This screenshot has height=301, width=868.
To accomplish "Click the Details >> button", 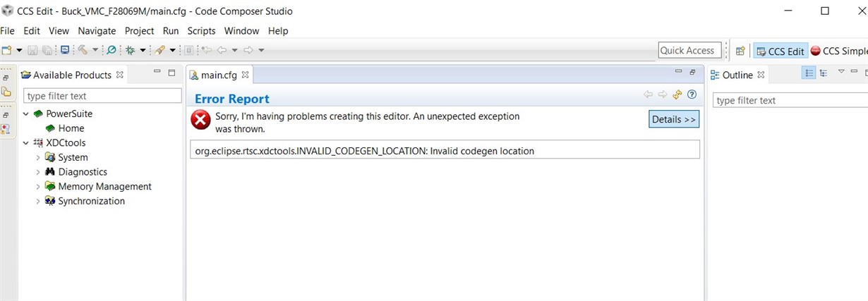I will point(674,119).
